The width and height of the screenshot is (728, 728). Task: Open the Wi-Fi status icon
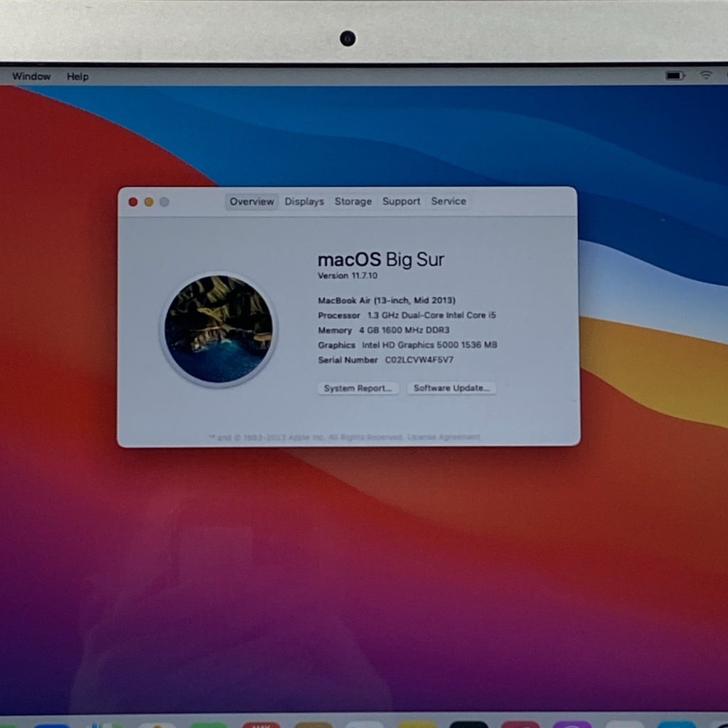click(x=706, y=75)
